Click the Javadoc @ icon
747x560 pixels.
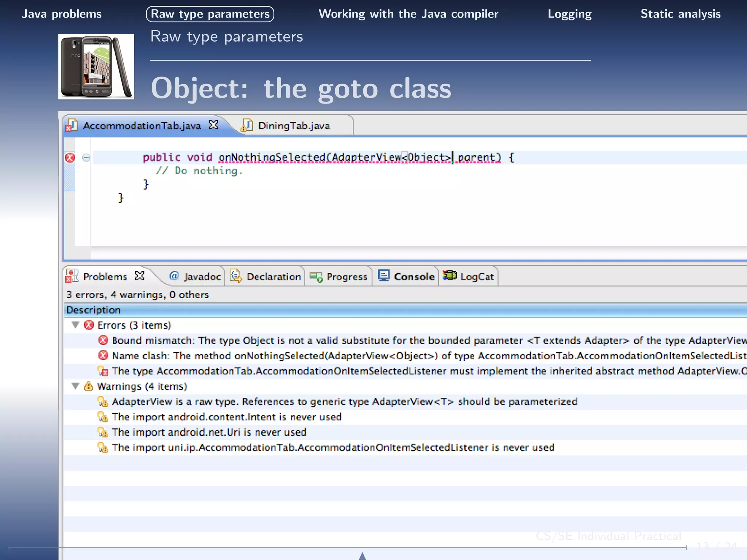pos(174,276)
